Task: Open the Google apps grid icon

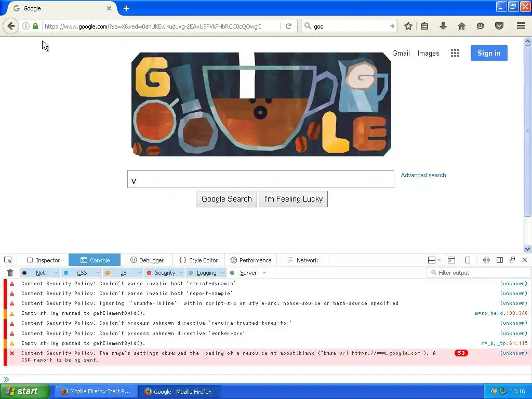Action: pyautogui.click(x=455, y=53)
